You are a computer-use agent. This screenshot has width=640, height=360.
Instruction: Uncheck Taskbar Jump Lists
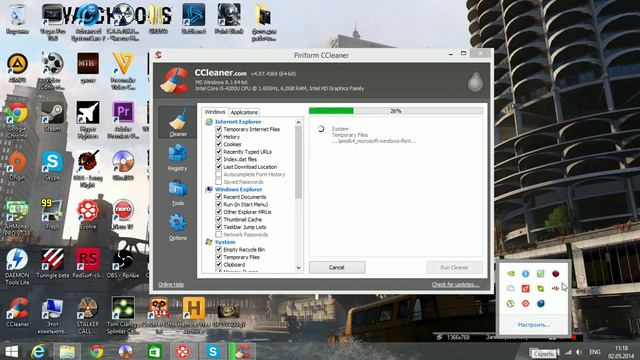point(219,227)
